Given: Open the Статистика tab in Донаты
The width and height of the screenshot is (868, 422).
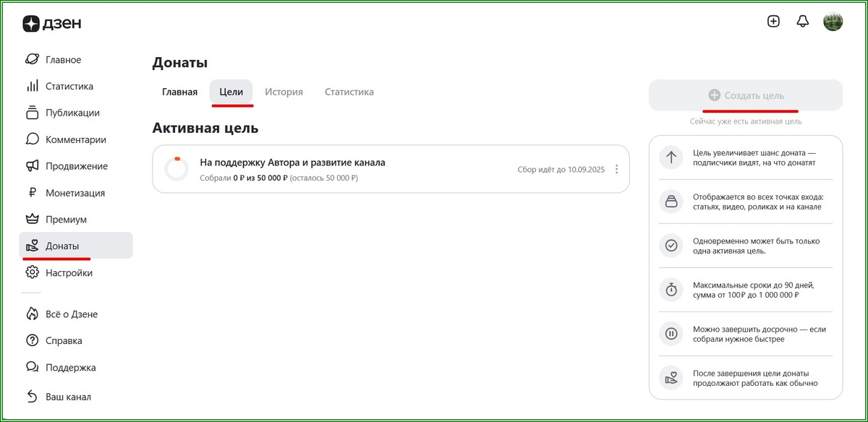Looking at the screenshot, I should 349,92.
